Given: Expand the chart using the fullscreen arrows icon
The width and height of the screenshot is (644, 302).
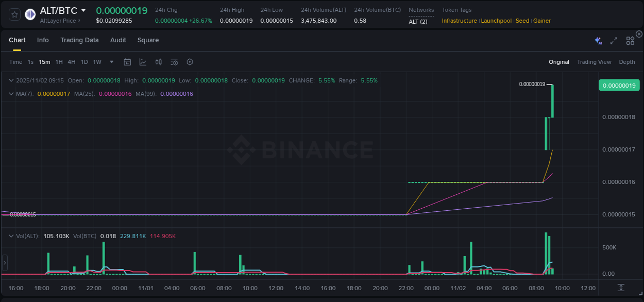Looking at the screenshot, I should click(x=614, y=40).
